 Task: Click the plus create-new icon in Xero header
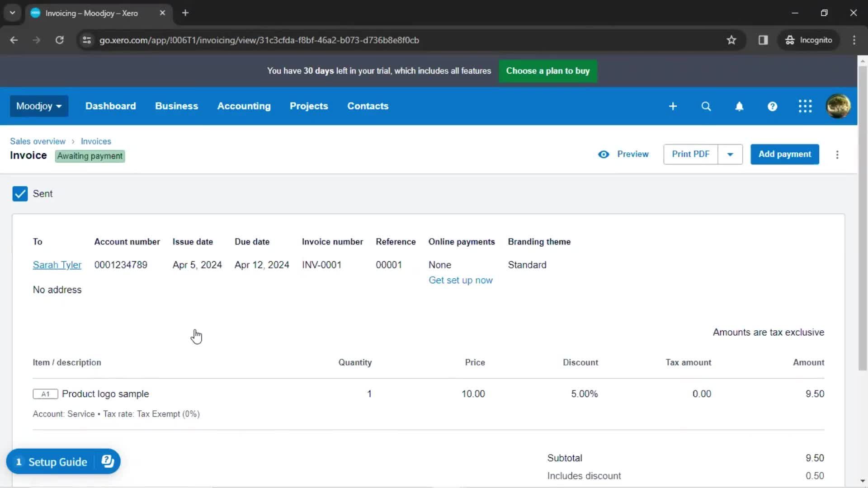(673, 106)
